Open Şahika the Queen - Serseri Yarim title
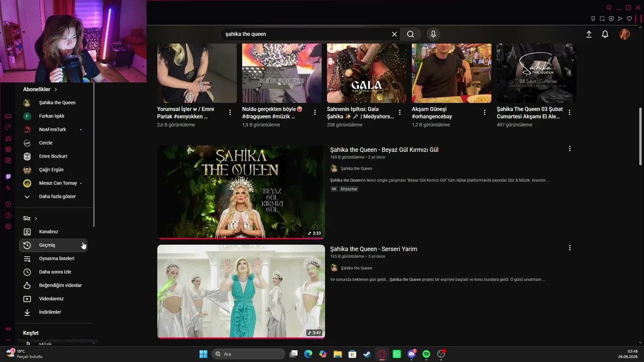644x362 pixels. 374,249
